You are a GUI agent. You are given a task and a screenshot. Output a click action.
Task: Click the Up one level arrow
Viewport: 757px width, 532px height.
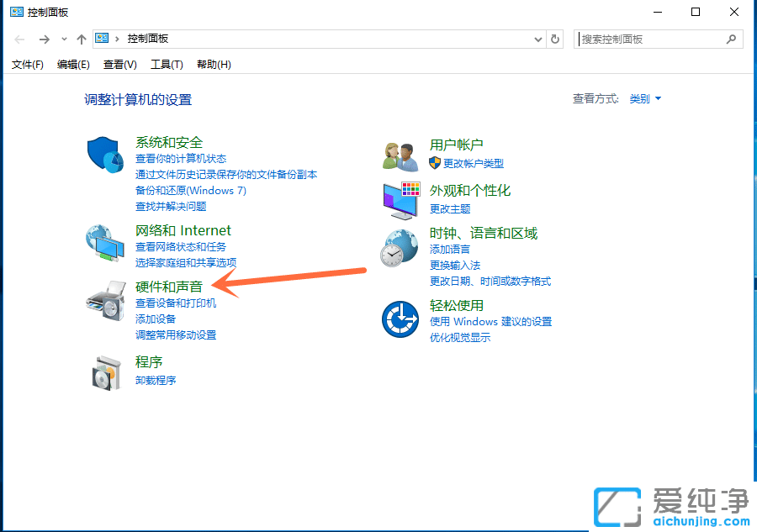pyautogui.click(x=81, y=39)
